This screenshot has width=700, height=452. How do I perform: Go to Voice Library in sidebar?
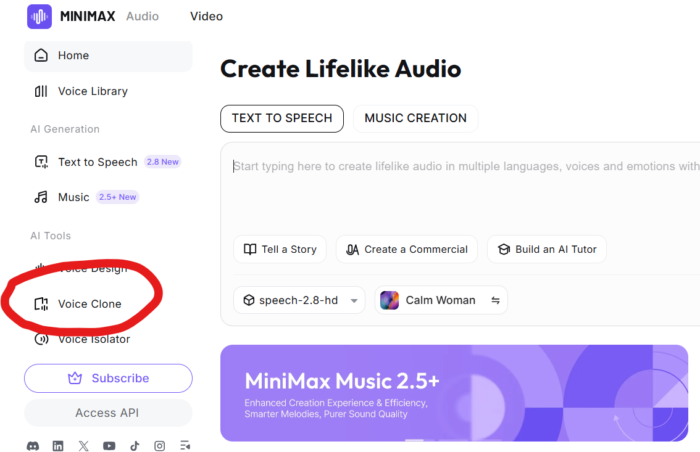[x=92, y=91]
